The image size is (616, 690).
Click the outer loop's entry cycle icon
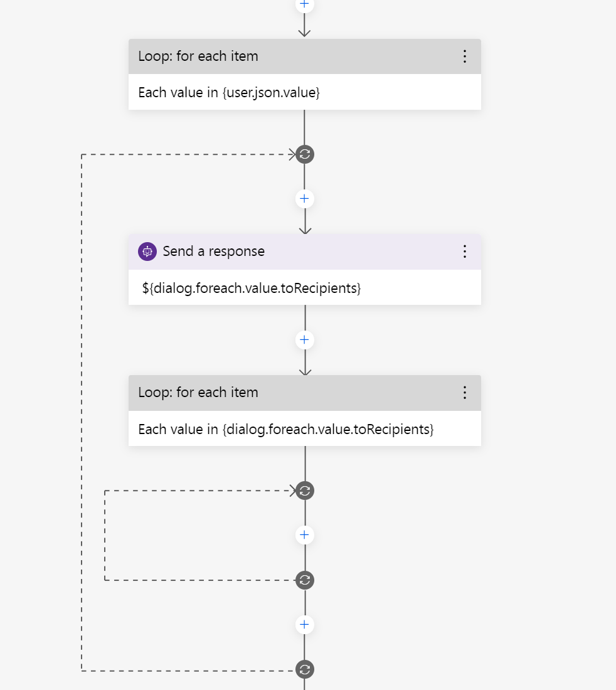pyautogui.click(x=304, y=154)
